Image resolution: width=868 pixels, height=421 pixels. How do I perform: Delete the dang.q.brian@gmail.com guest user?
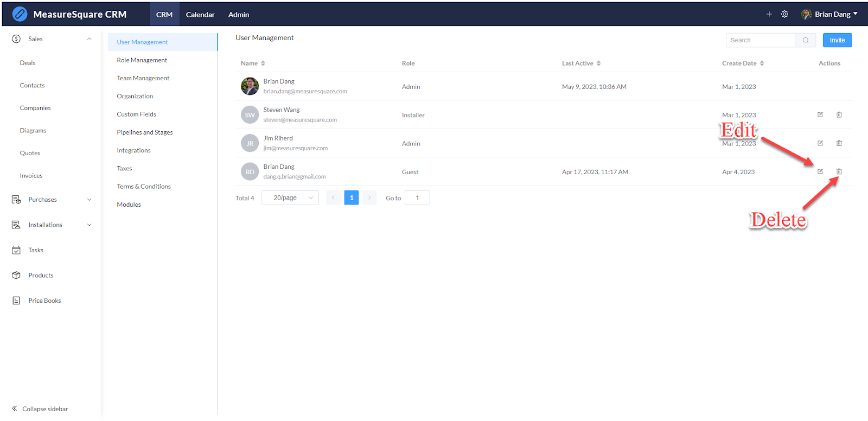tap(839, 171)
